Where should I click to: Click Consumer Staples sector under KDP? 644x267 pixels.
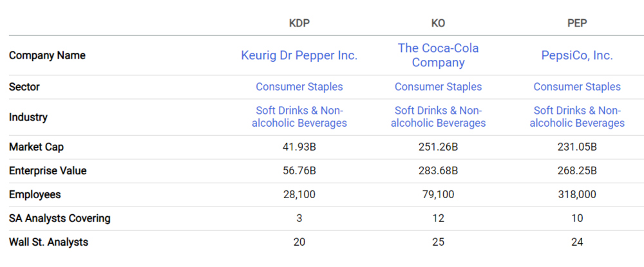pos(299,87)
